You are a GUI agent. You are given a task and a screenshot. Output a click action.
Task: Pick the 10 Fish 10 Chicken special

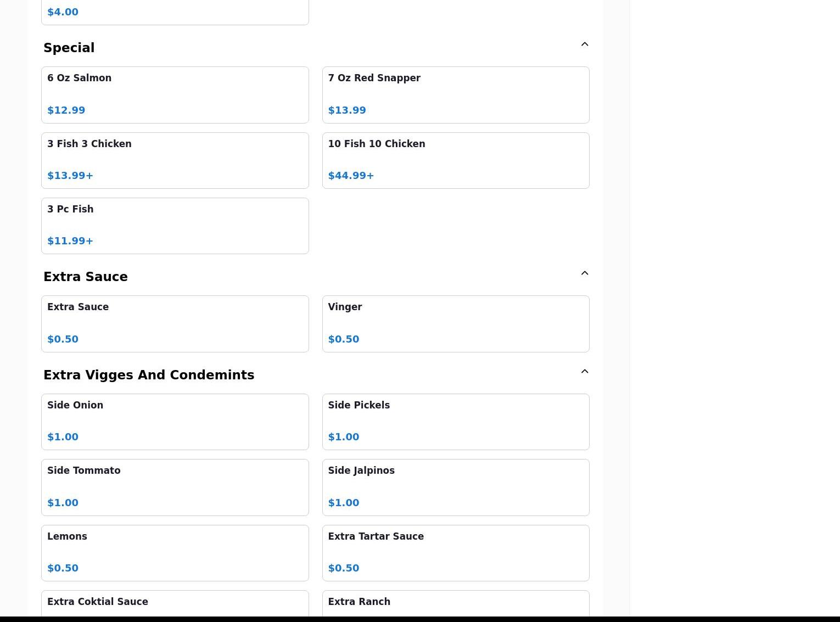point(455,160)
